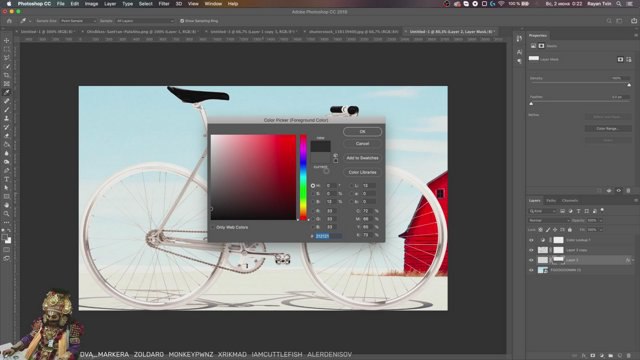Image resolution: width=640 pixels, height=360 pixels.
Task: Click the lock all layers icon
Action: tap(570, 230)
